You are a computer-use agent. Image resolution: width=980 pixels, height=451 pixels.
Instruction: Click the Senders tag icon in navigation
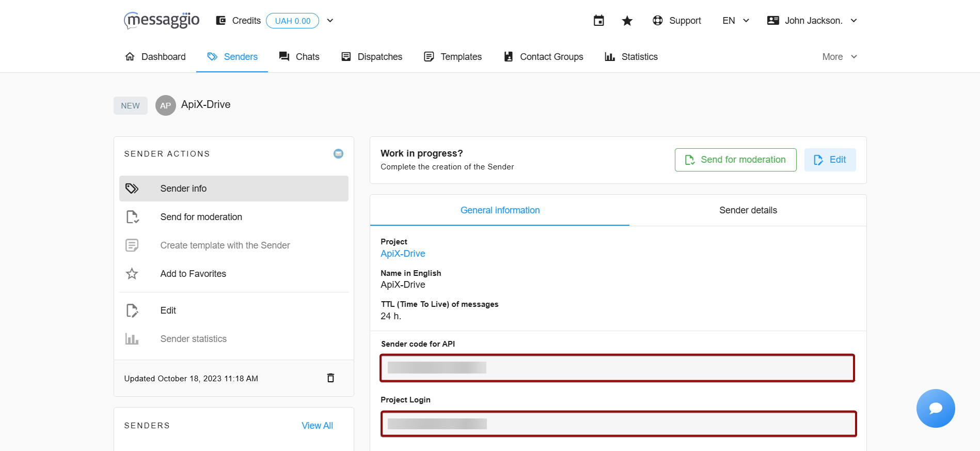pyautogui.click(x=212, y=56)
